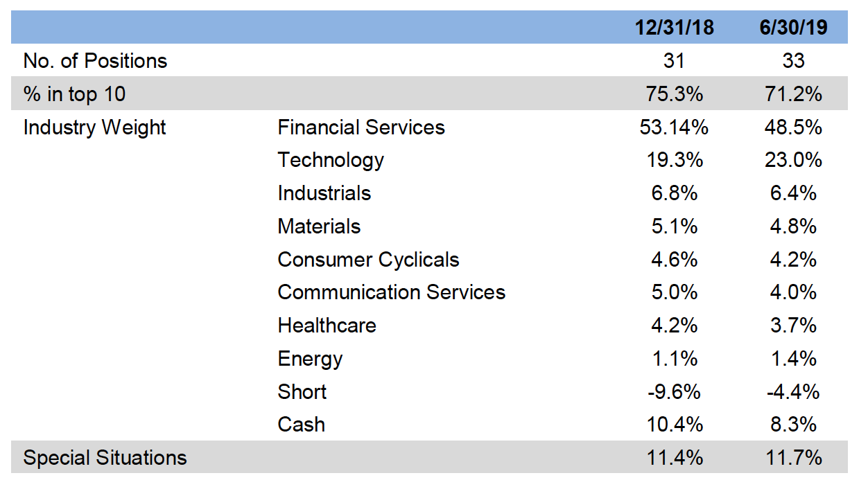Select the Industry Weight label

(x=95, y=127)
